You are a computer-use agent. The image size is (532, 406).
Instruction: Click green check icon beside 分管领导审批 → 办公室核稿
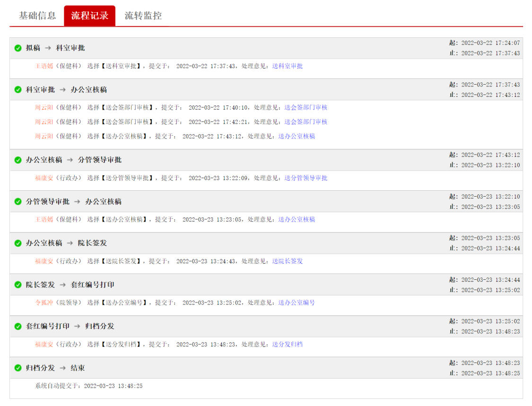coord(18,202)
